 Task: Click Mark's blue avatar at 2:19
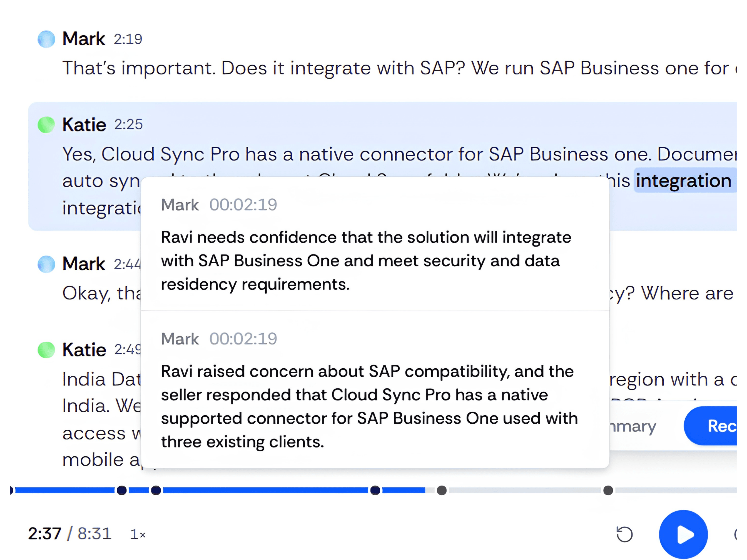click(x=46, y=39)
